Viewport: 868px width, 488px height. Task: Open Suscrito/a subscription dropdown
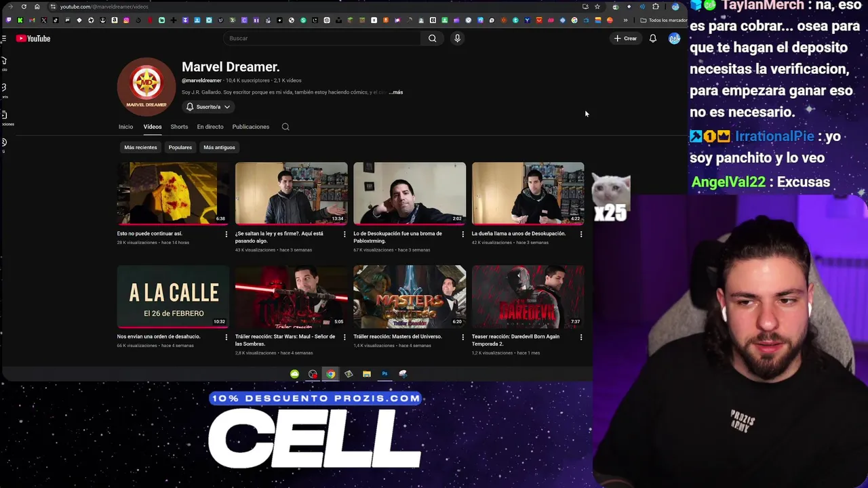[x=208, y=107]
